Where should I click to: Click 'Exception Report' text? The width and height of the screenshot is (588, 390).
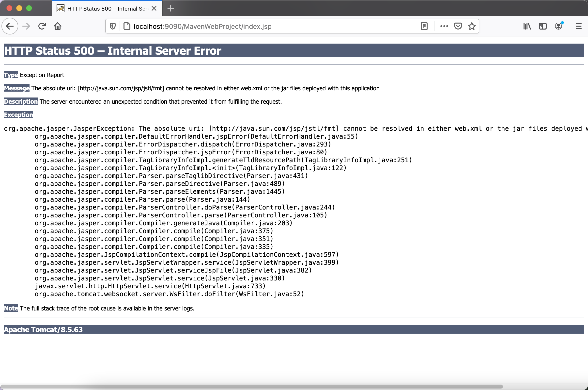[42, 75]
